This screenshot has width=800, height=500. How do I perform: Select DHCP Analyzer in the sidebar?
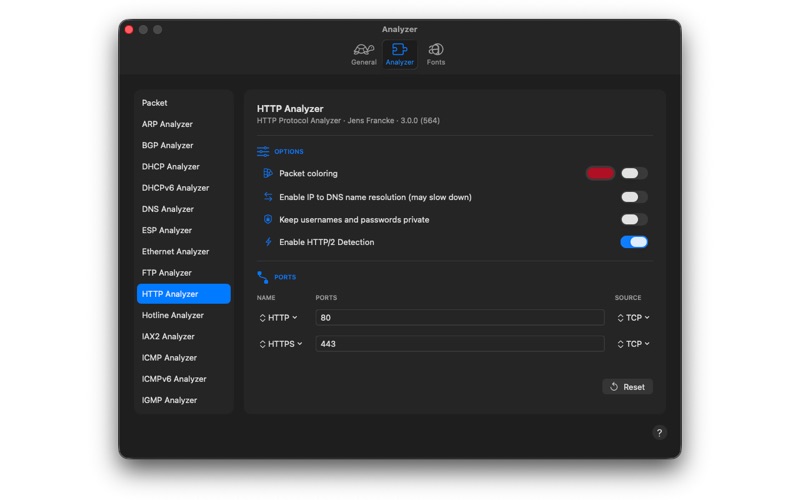pyautogui.click(x=184, y=167)
